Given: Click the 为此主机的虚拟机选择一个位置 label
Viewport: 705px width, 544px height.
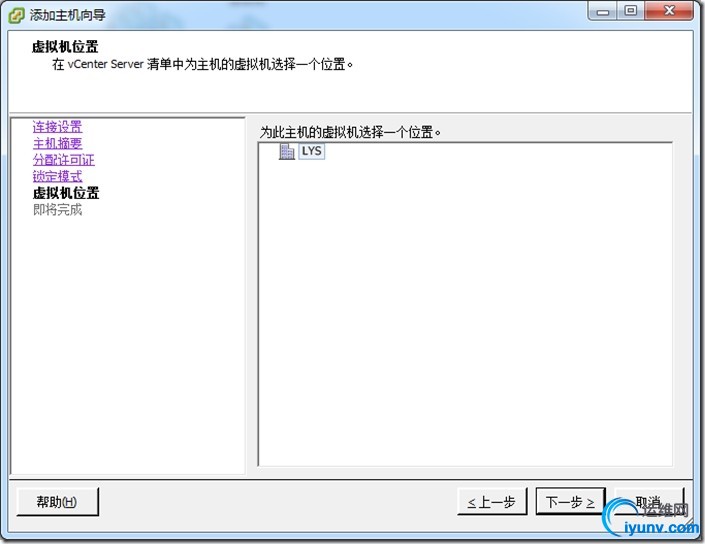Looking at the screenshot, I should [x=351, y=132].
